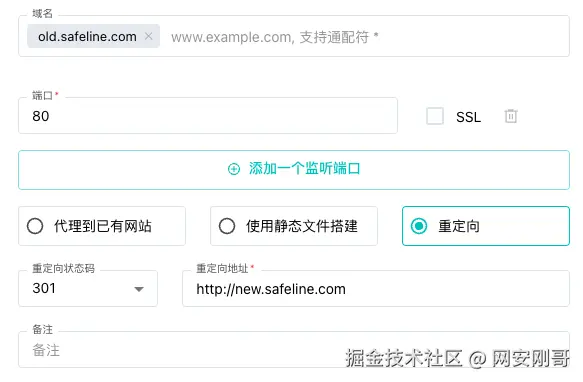Edit the redirect address http://new.safeline.com field
The width and height of the screenshot is (583, 382).
click(x=376, y=289)
